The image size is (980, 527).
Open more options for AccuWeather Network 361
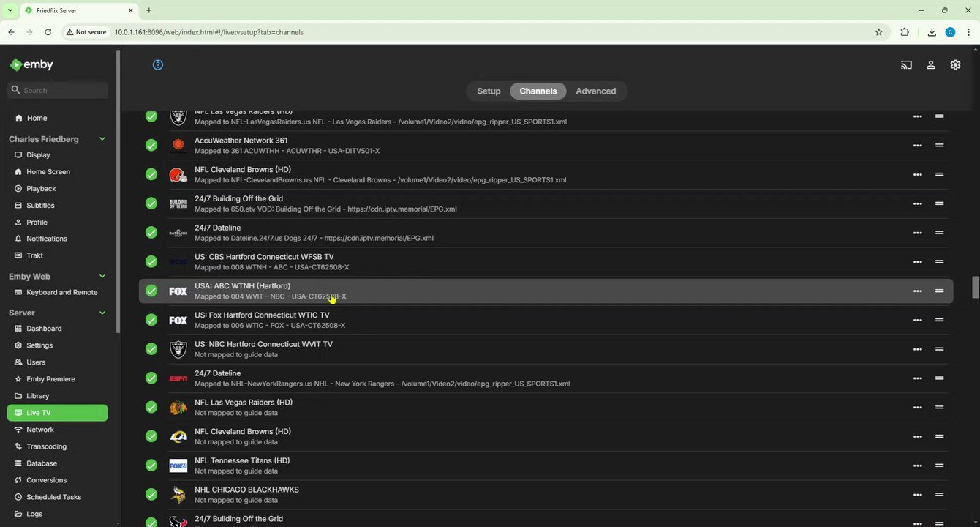click(x=917, y=146)
